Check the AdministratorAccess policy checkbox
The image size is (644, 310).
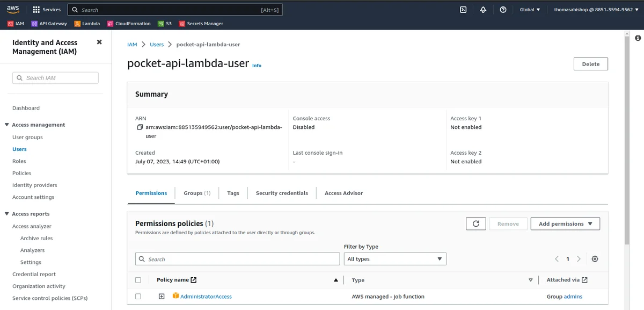click(138, 297)
